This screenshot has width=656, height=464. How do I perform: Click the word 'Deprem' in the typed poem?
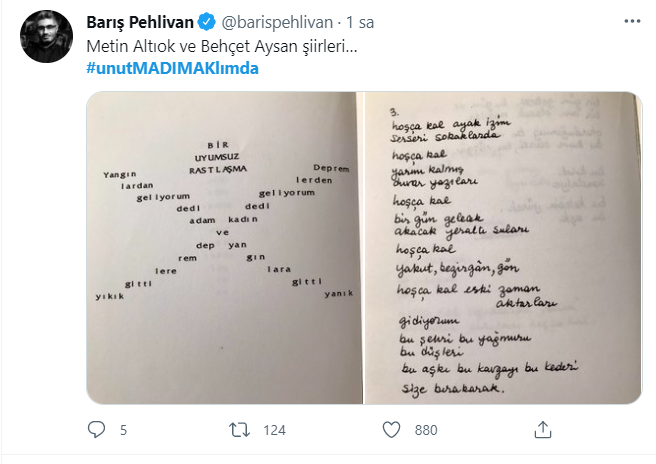pyautogui.click(x=330, y=168)
